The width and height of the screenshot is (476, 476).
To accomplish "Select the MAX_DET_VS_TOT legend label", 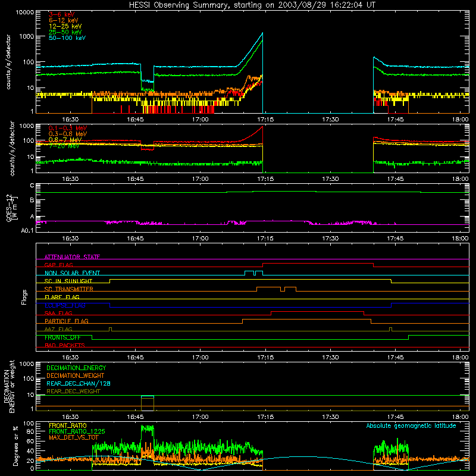I will pyautogui.click(x=74, y=437).
